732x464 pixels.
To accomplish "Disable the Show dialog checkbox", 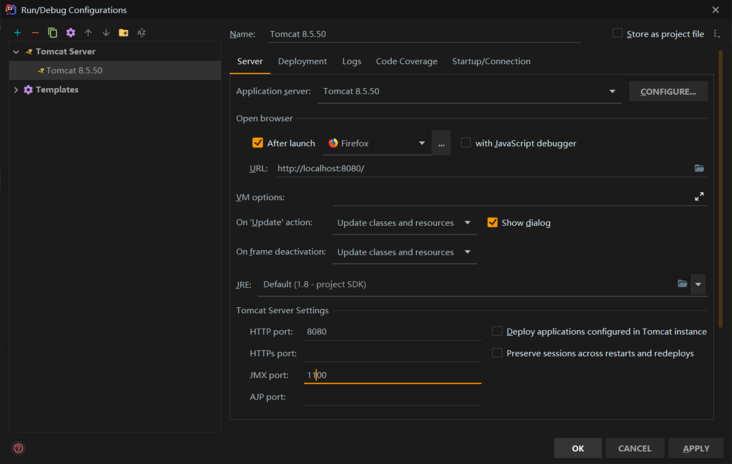I will (x=492, y=223).
